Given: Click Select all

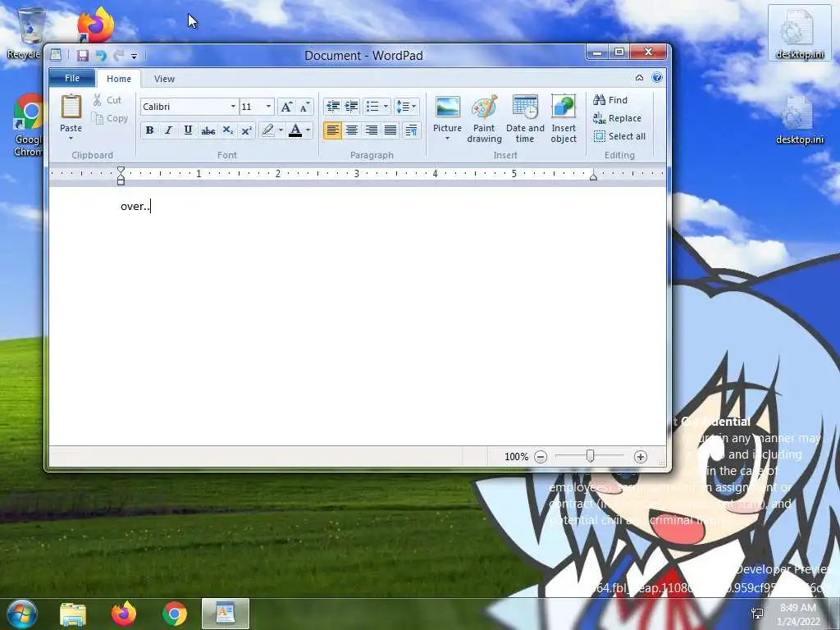Looking at the screenshot, I should click(619, 137).
